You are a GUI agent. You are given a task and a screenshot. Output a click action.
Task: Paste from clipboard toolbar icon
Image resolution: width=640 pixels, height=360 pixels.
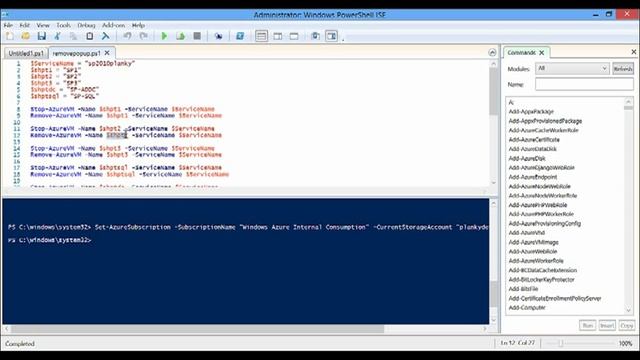click(x=89, y=36)
